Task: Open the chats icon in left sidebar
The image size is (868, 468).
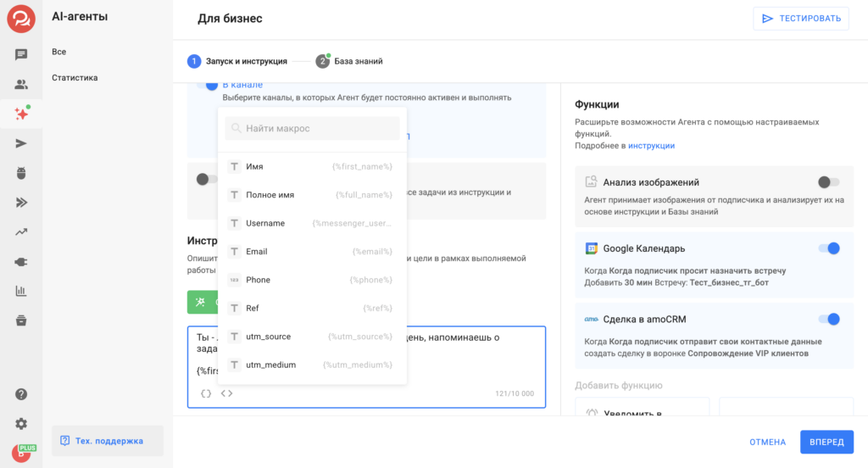Action: click(x=21, y=54)
